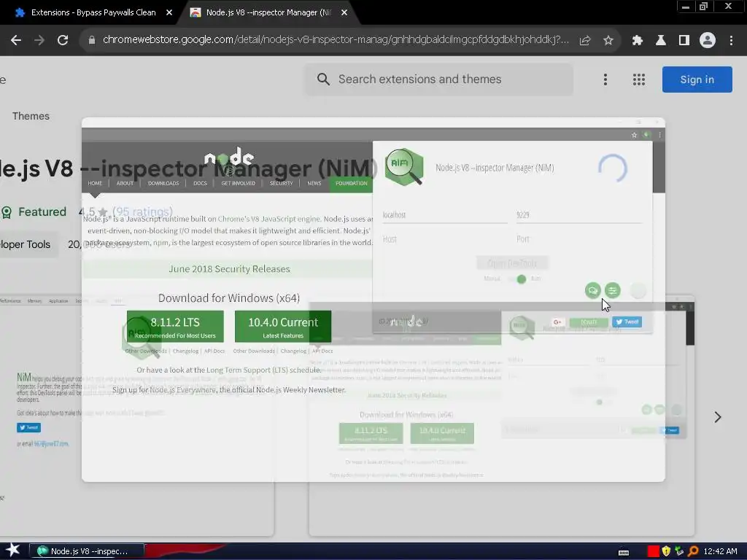This screenshot has width=747, height=560.
Task: Open the Extensions puzzle menu
Action: pyautogui.click(x=638, y=41)
